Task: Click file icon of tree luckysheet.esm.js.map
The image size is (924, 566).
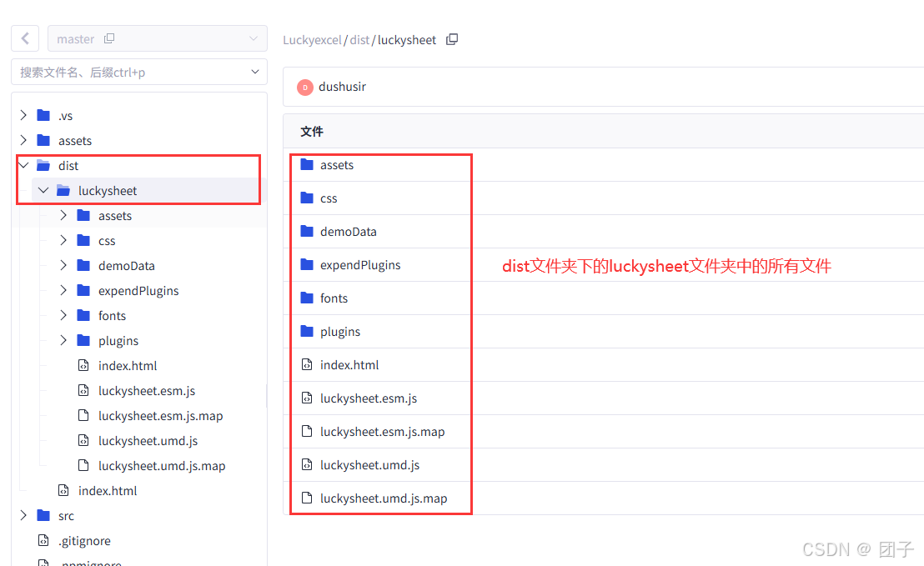Action: pos(83,415)
